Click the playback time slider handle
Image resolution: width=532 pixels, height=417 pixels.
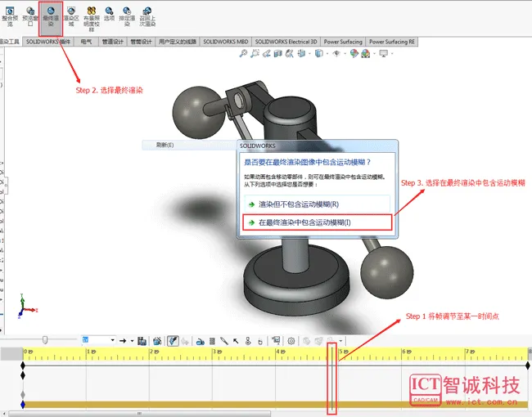(x=45, y=340)
